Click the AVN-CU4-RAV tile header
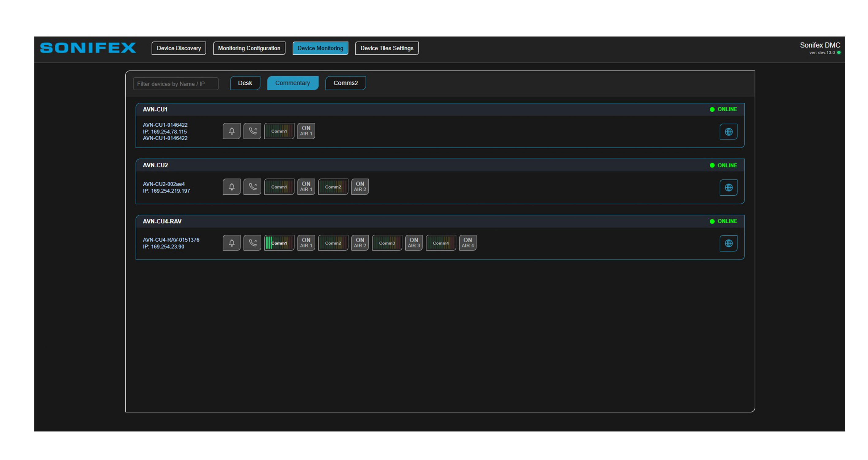This screenshot has width=868, height=460. (440, 221)
